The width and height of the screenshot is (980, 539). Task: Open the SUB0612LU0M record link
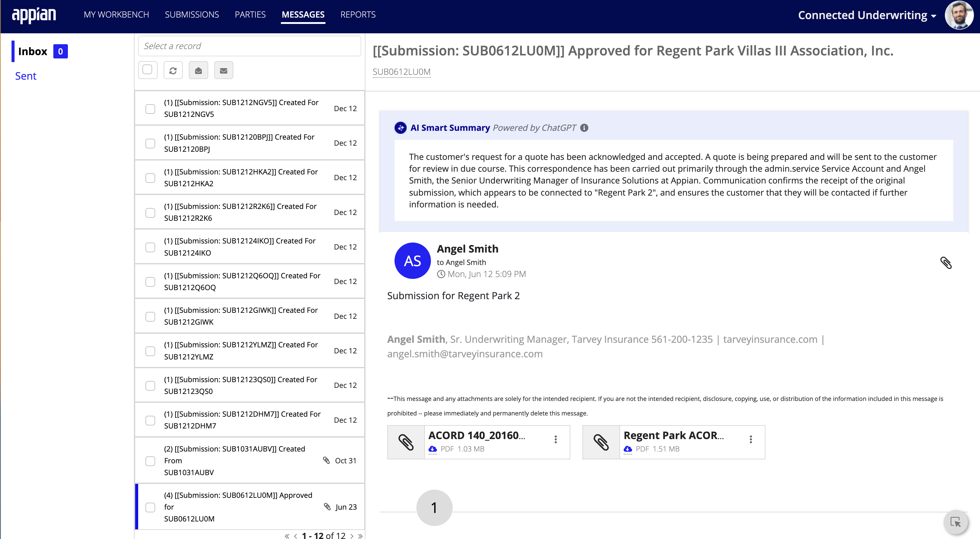click(401, 72)
